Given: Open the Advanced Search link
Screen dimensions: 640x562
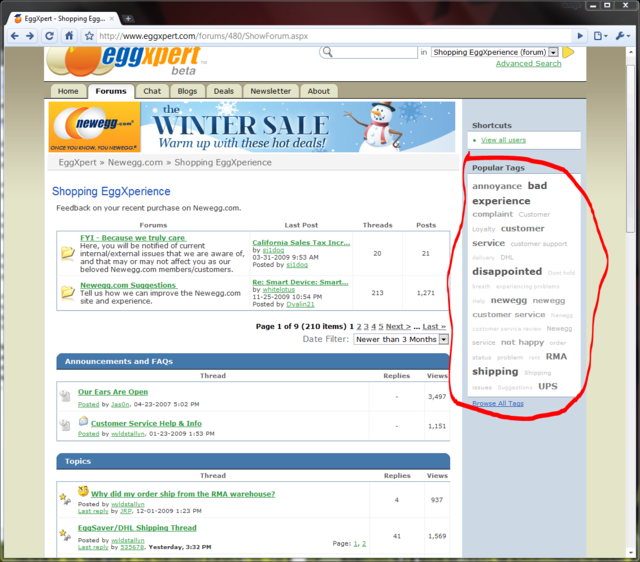Looking at the screenshot, I should pyautogui.click(x=528, y=64).
